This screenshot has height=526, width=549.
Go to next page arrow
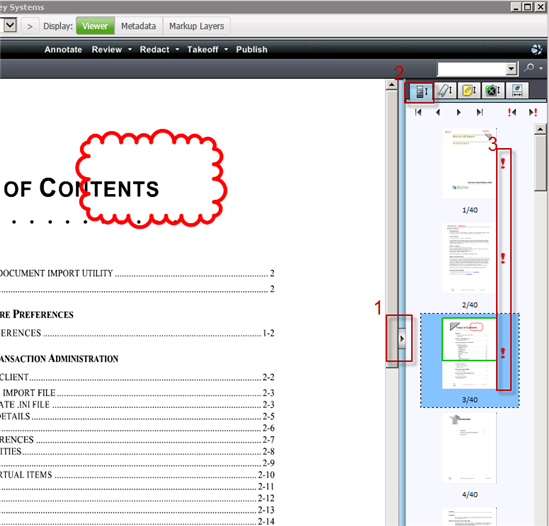tap(459, 112)
